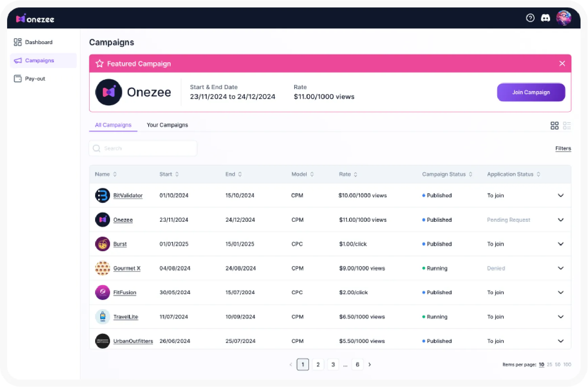Open the BitValidator campaign link
The image size is (588, 387).
pos(128,195)
